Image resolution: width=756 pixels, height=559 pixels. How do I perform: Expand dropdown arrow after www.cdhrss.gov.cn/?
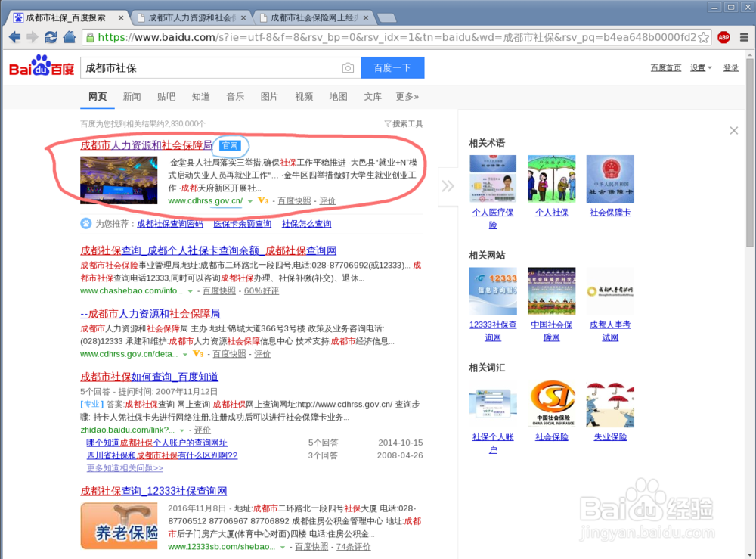(x=249, y=201)
